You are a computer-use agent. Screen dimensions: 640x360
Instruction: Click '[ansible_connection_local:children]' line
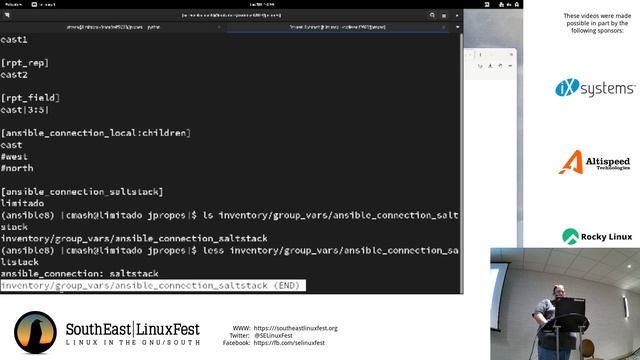pyautogui.click(x=96, y=133)
